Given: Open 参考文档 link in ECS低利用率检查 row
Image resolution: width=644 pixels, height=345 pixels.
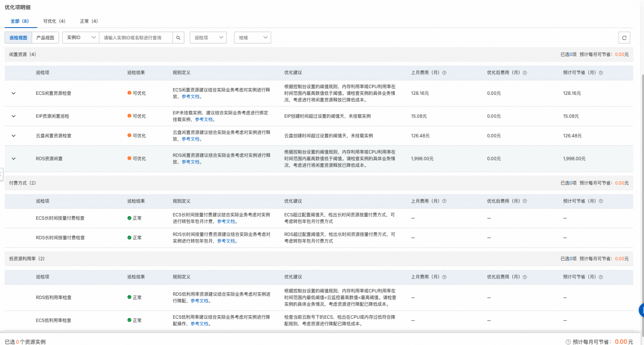Looking at the screenshot, I should (199, 324).
